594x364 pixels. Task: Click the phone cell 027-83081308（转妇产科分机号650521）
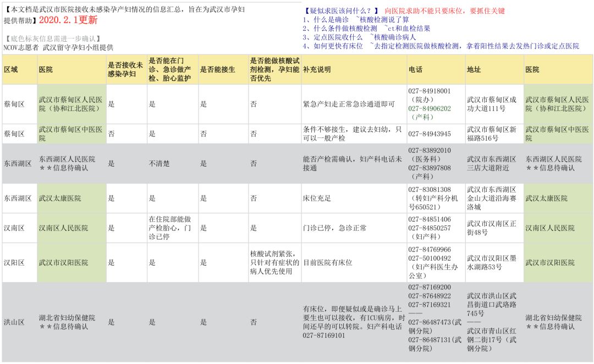[436, 198]
